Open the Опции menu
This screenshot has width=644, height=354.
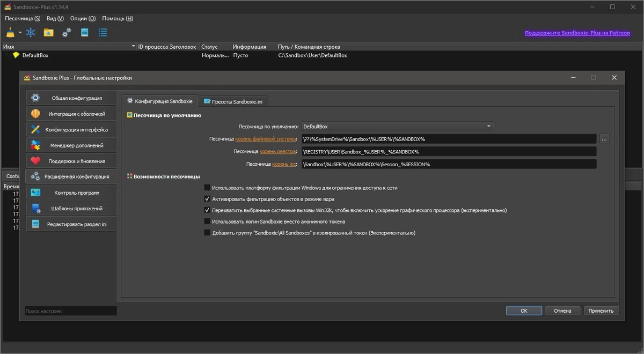tap(83, 18)
